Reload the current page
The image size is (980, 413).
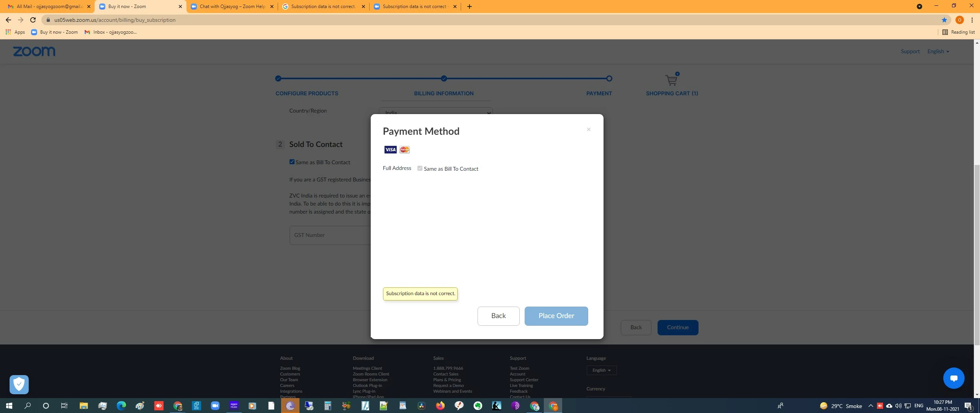(x=33, y=20)
